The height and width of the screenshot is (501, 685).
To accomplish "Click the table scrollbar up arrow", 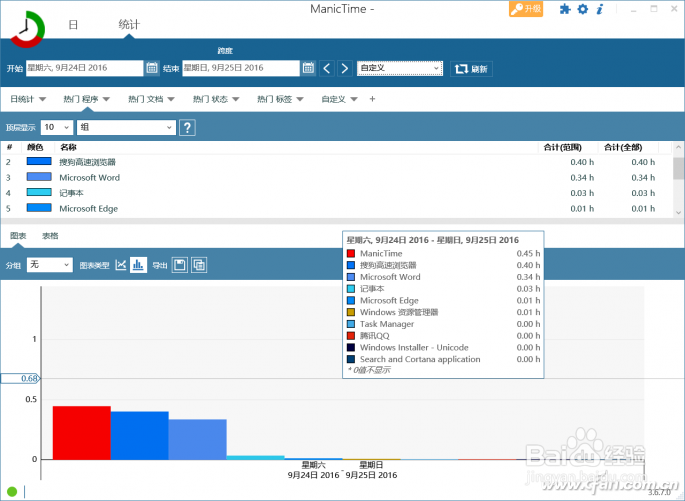I will [678, 148].
